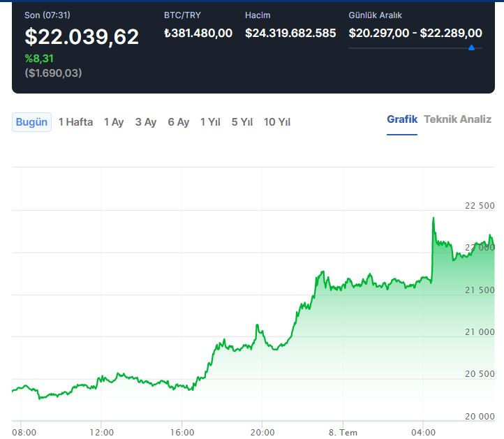The image size is (504, 439).
Task: Click the 16:00 label on time axis
Action: (x=182, y=432)
